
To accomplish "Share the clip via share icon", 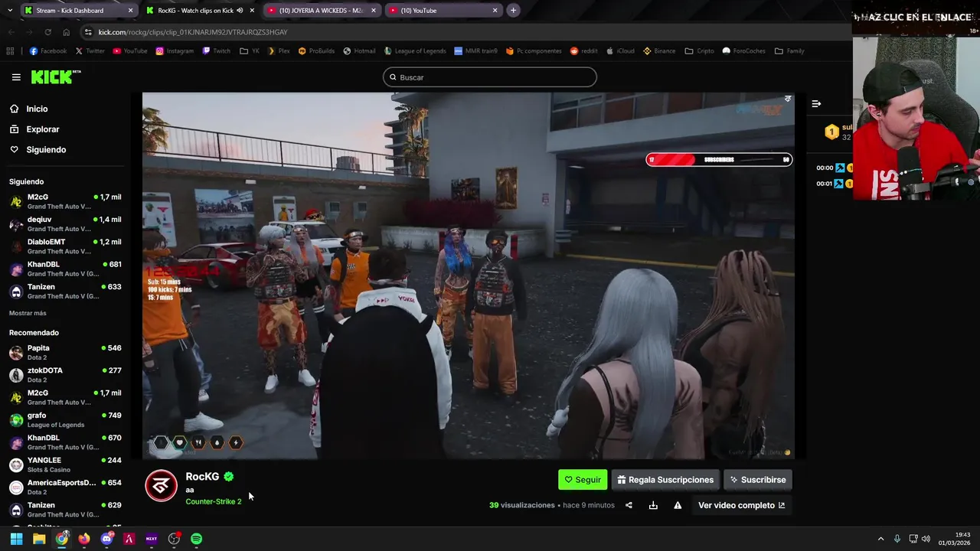I will 629,505.
